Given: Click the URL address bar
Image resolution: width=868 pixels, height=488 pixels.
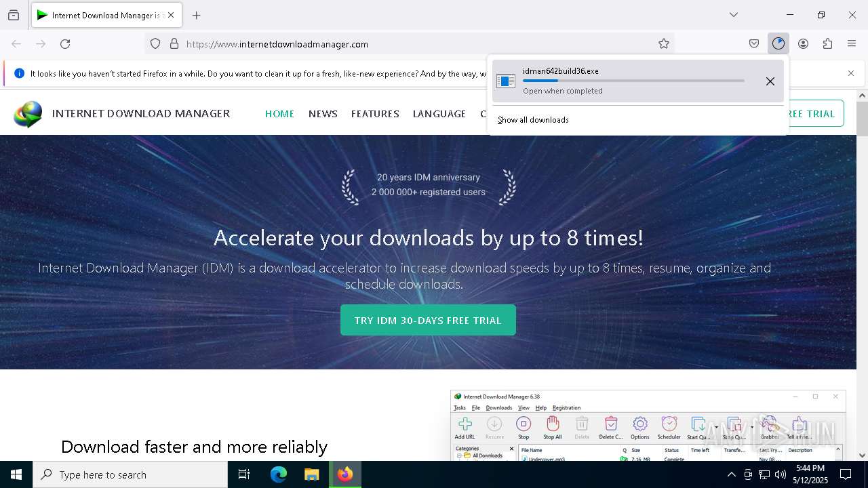Looking at the screenshot, I should (410, 43).
